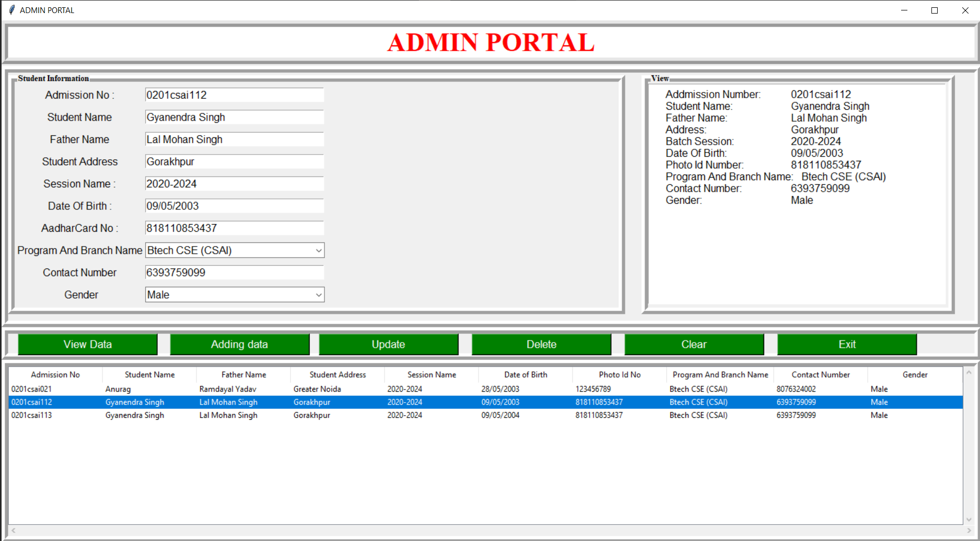The height and width of the screenshot is (541, 980).
Task: Click the Gender column header
Action: [x=915, y=375]
